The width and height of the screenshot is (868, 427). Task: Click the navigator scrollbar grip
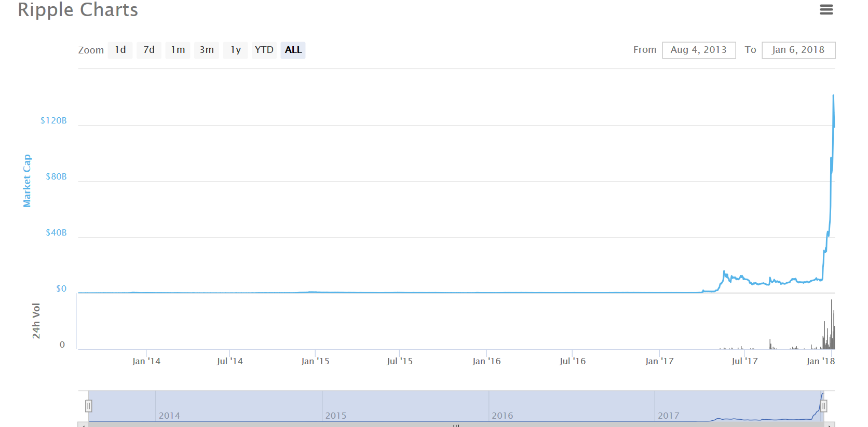[x=456, y=425]
